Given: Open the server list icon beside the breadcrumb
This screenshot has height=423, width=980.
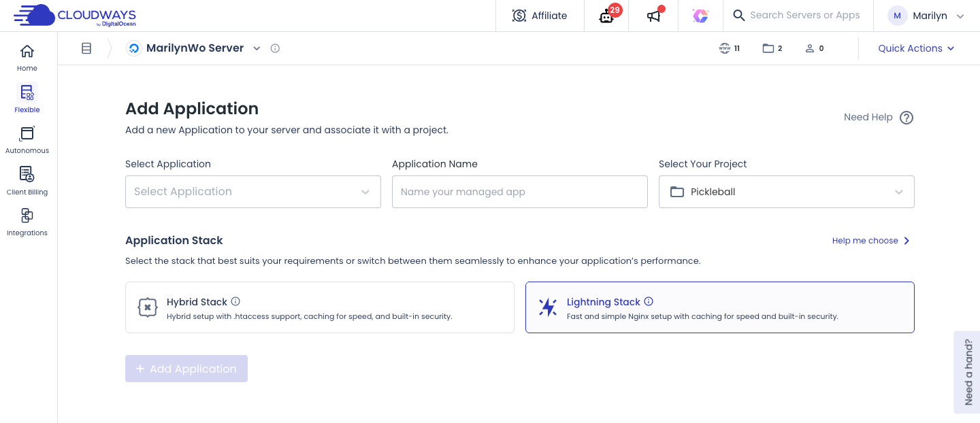Looking at the screenshot, I should [86, 48].
